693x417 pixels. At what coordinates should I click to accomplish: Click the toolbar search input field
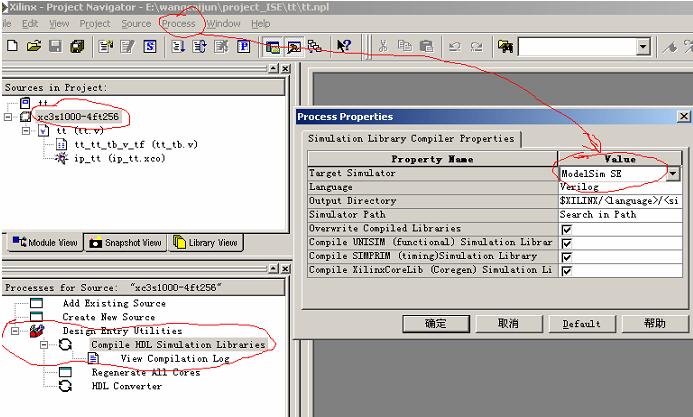[578, 46]
